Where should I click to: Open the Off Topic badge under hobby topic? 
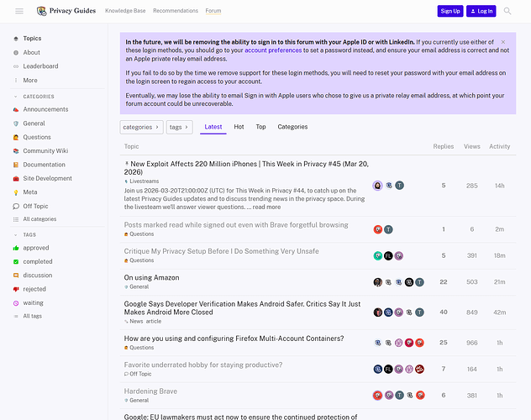[x=138, y=375]
